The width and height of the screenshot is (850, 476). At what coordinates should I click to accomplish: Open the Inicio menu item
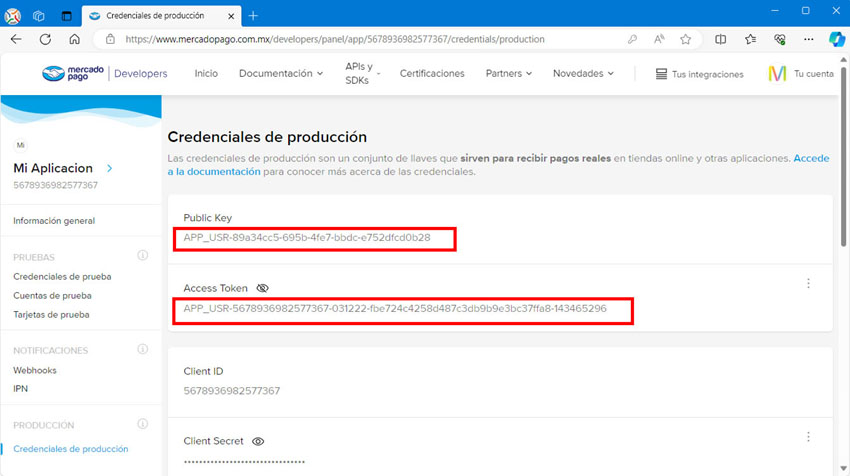(x=206, y=73)
